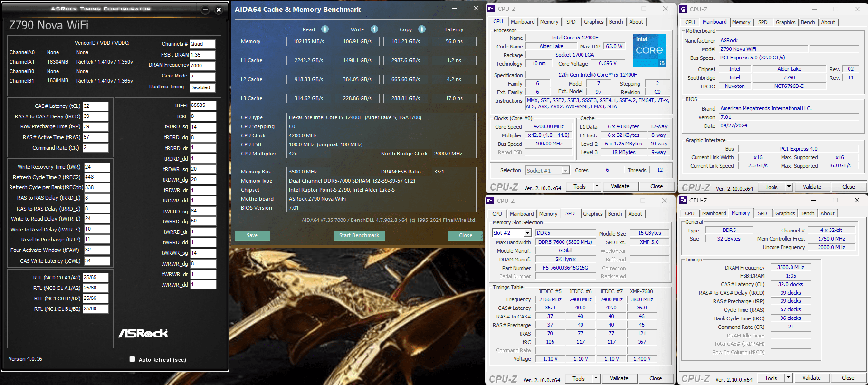The width and height of the screenshot is (868, 385).
Task: Switch to Bench tab in the Processor CPU-Z window
Action: point(616,22)
